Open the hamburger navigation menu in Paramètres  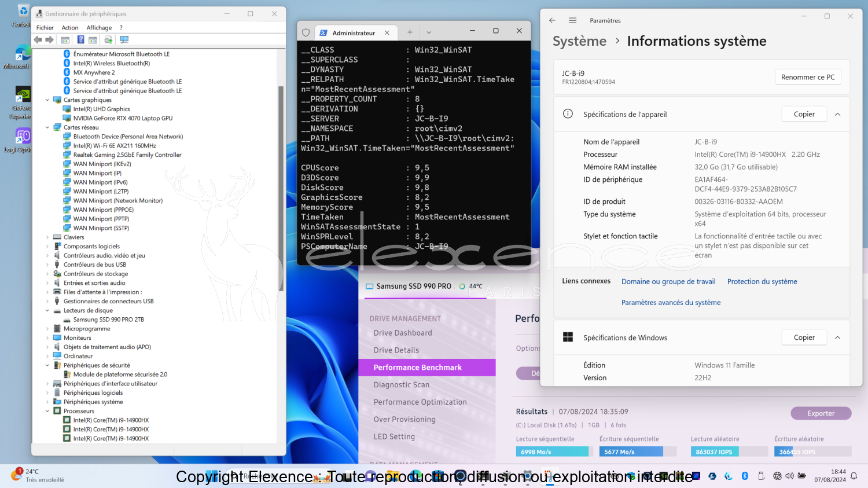coord(572,20)
